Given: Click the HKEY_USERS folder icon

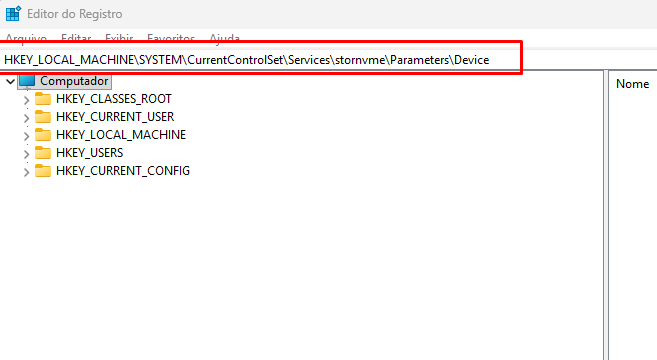Looking at the screenshot, I should pyautogui.click(x=43, y=153).
